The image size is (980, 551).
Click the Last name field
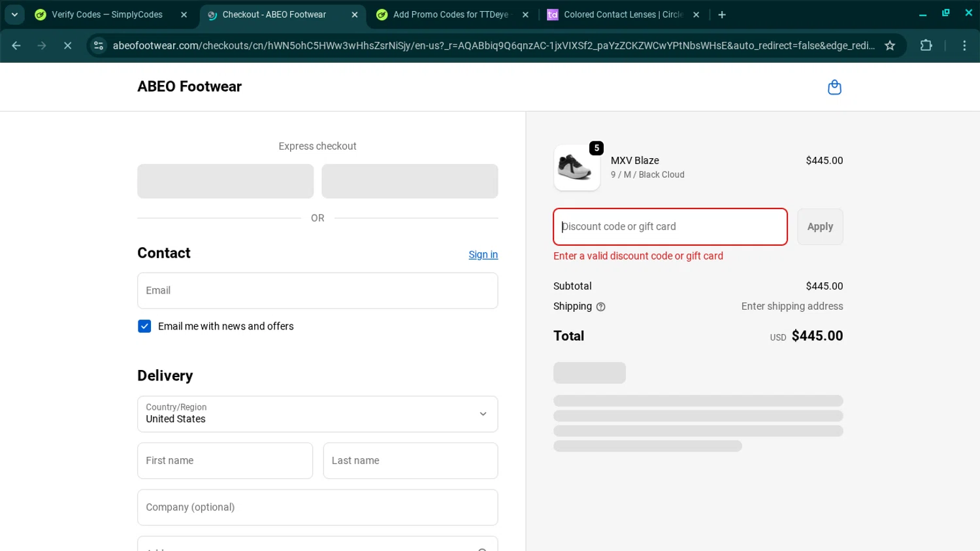click(x=410, y=461)
